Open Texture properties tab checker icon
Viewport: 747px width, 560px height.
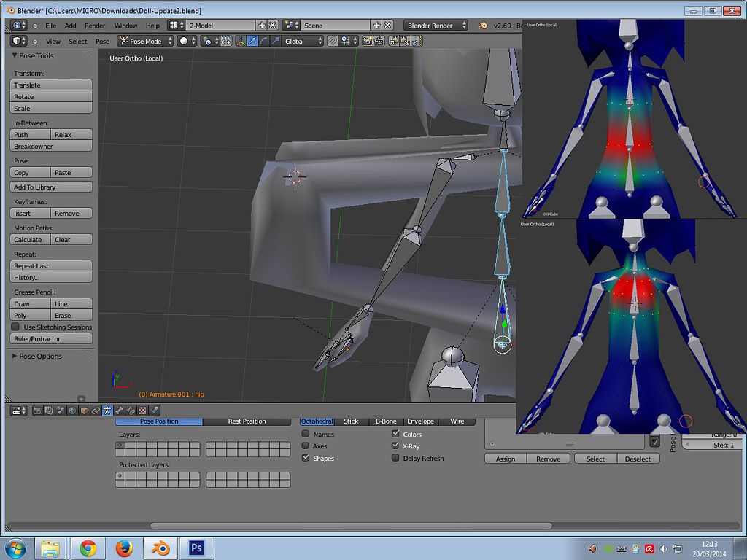142,411
